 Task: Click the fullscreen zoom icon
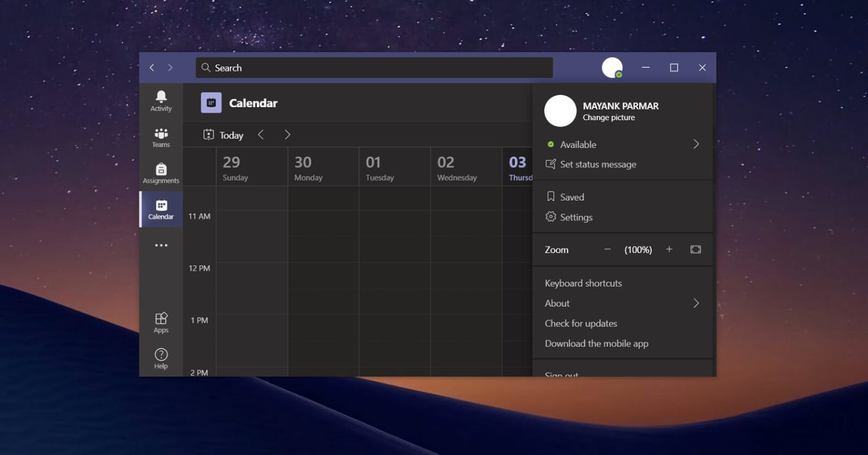point(696,250)
